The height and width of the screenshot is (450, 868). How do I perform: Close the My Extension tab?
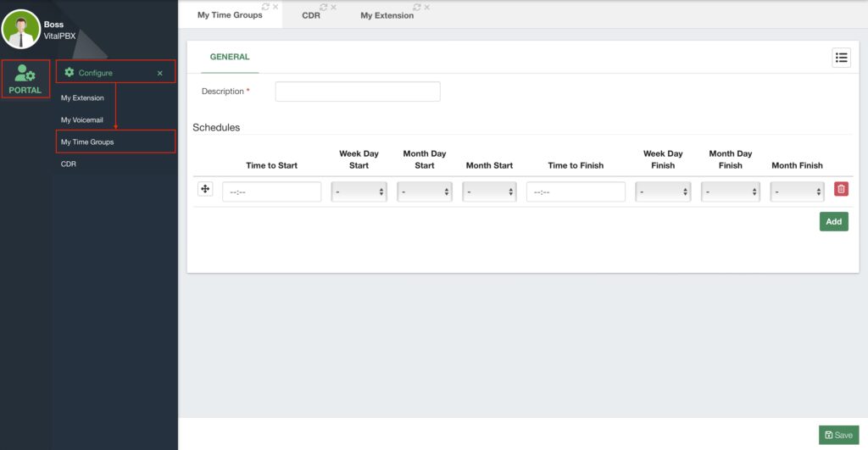tap(426, 8)
